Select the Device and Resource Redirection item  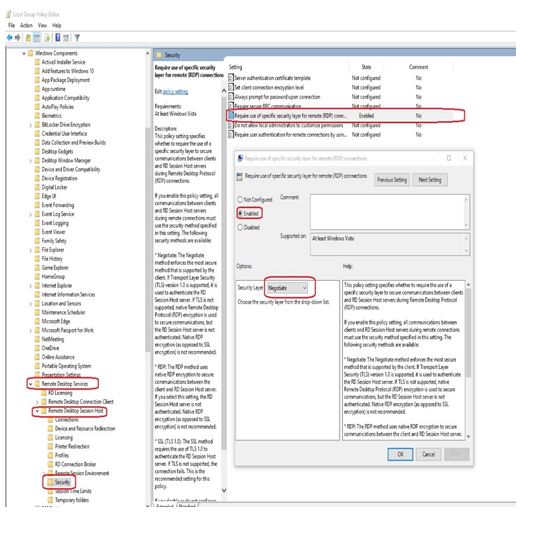85,429
